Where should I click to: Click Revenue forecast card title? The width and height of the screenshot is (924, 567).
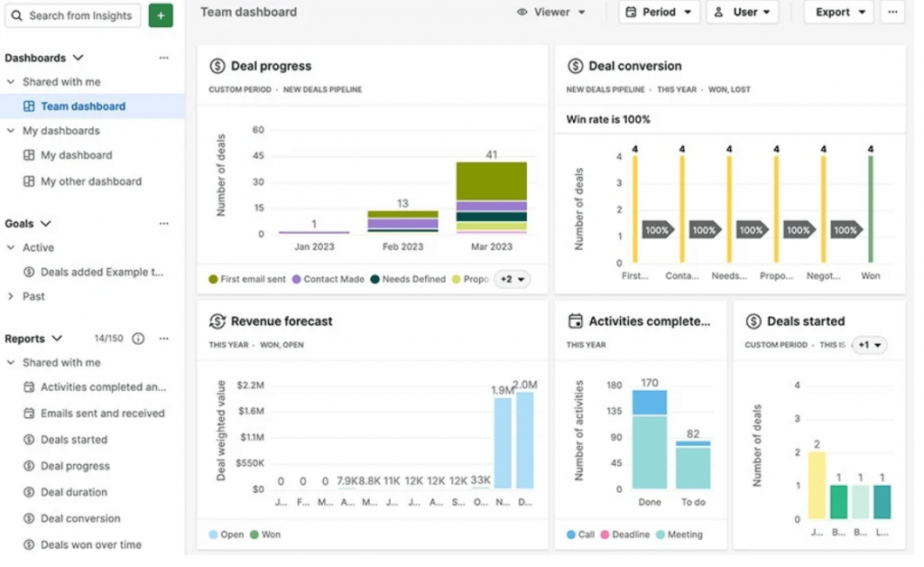click(x=282, y=321)
